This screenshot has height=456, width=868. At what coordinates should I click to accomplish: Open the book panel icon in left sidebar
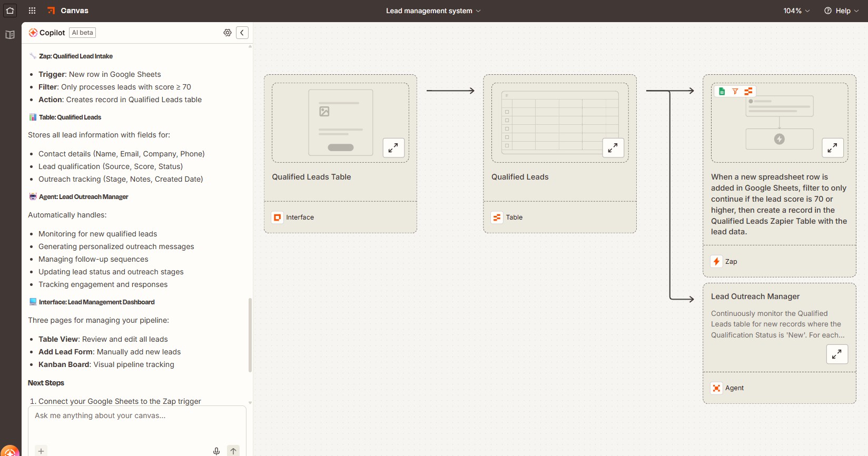[10, 35]
